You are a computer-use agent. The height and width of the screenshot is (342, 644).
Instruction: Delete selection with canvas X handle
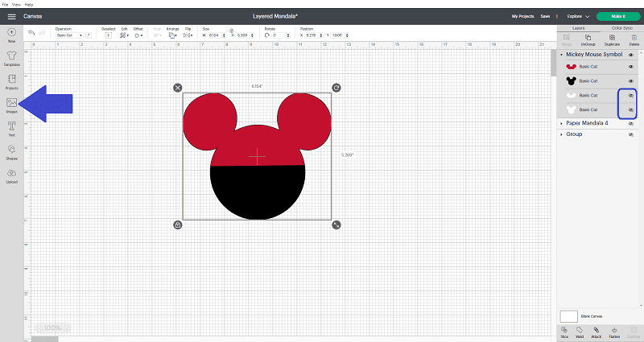pos(177,88)
